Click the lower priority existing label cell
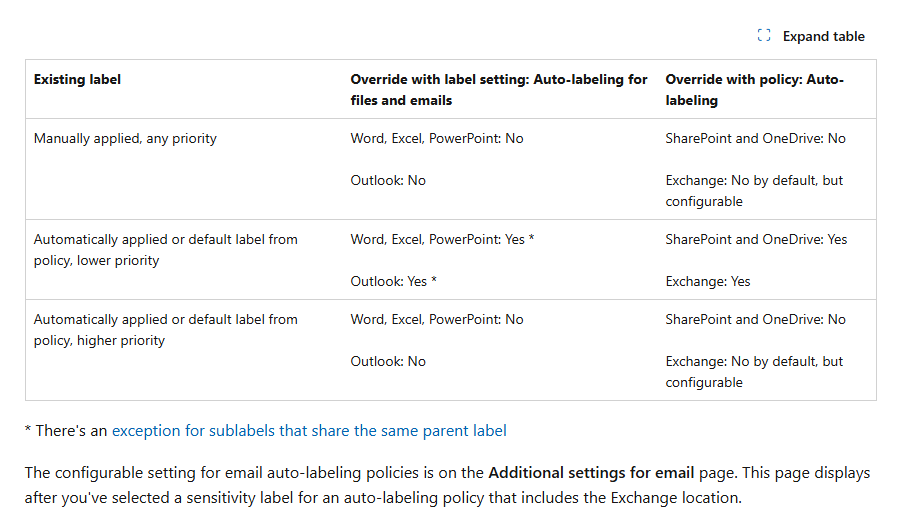 166,250
